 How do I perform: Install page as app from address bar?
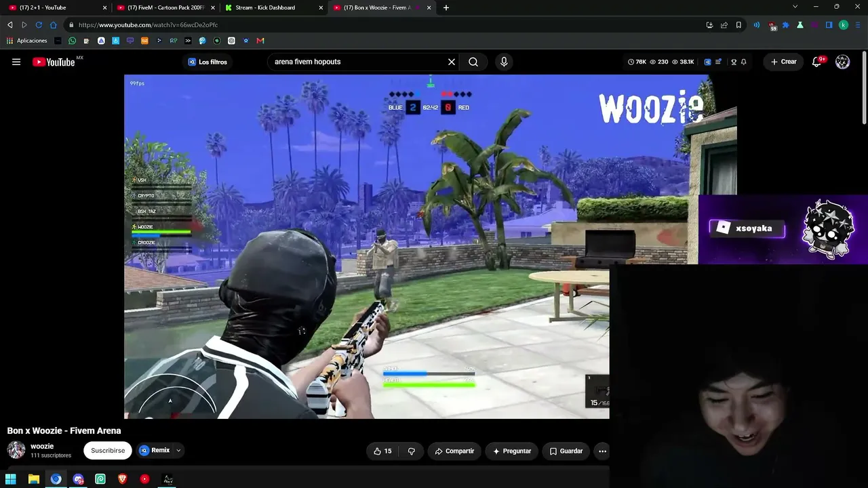pos(709,25)
